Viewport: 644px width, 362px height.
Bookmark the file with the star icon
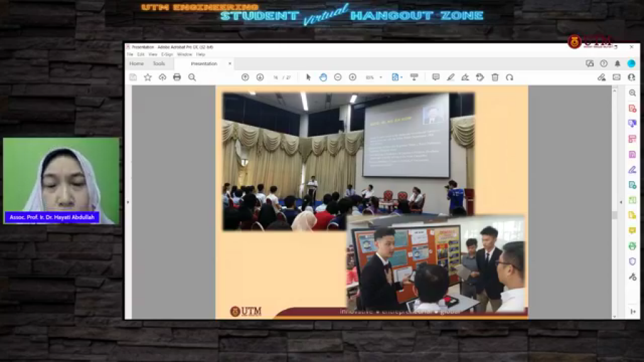[x=148, y=77]
